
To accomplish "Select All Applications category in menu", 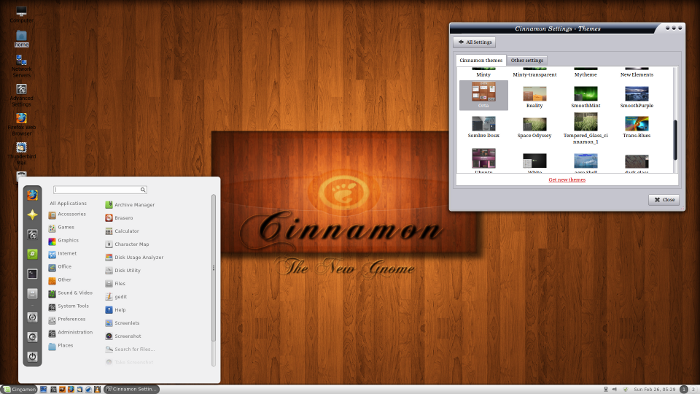I will 68,203.
